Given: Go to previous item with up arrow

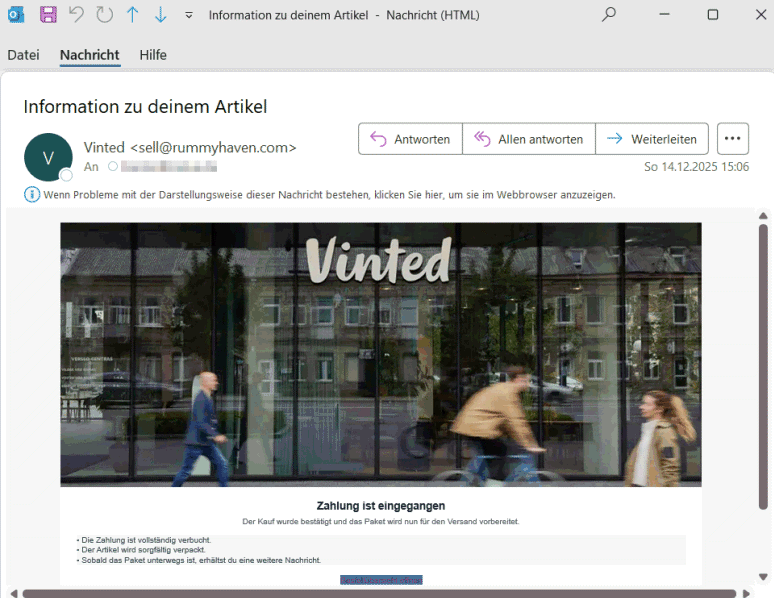Looking at the screenshot, I should click(x=133, y=15).
